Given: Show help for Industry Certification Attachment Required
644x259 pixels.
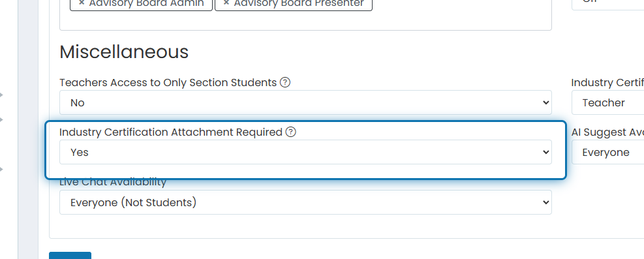Looking at the screenshot, I should 291,132.
